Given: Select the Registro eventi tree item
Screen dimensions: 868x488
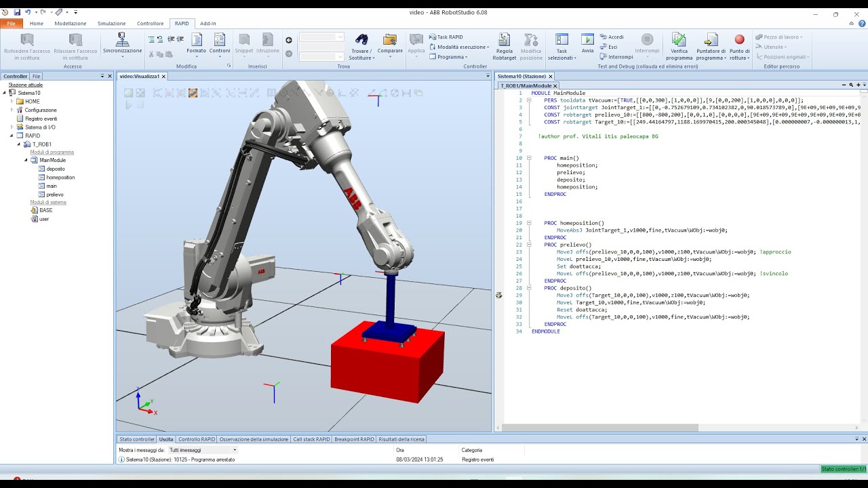Looking at the screenshot, I should (41, 119).
